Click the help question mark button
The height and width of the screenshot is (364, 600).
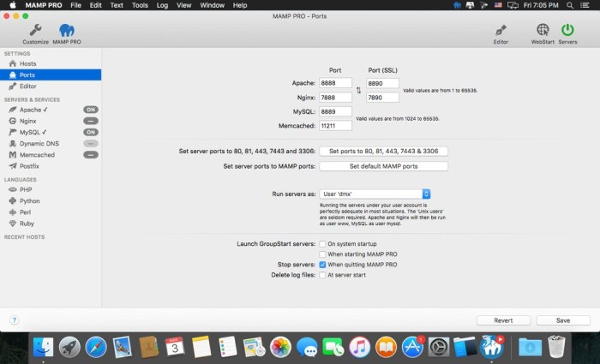15,320
